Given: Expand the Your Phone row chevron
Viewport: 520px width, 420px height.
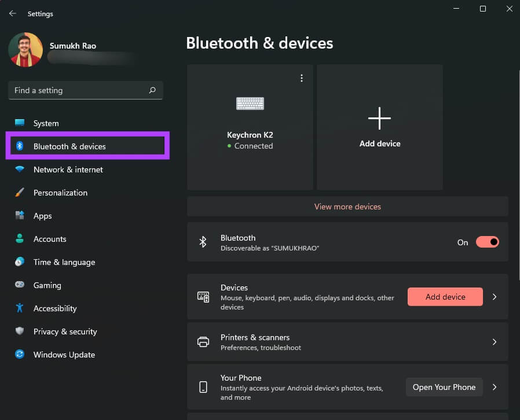Looking at the screenshot, I should [495, 387].
